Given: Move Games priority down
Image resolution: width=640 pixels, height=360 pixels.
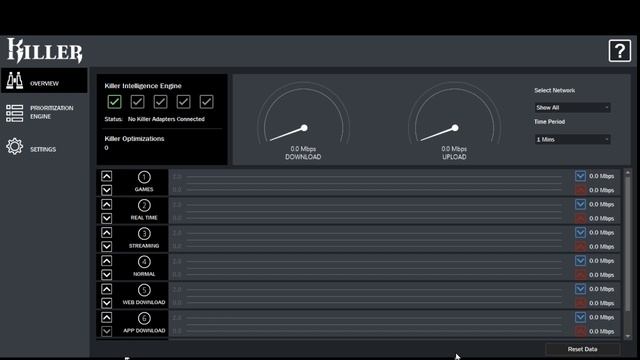Looking at the screenshot, I should pos(107,190).
